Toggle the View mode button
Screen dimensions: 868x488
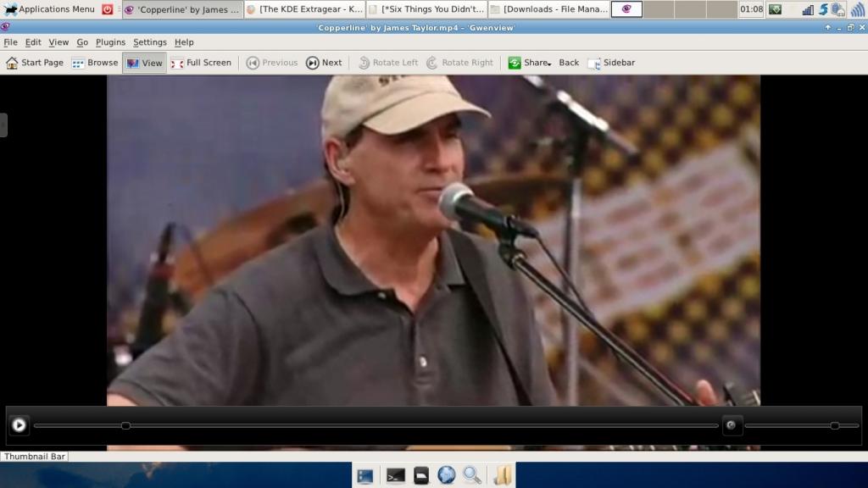point(144,63)
